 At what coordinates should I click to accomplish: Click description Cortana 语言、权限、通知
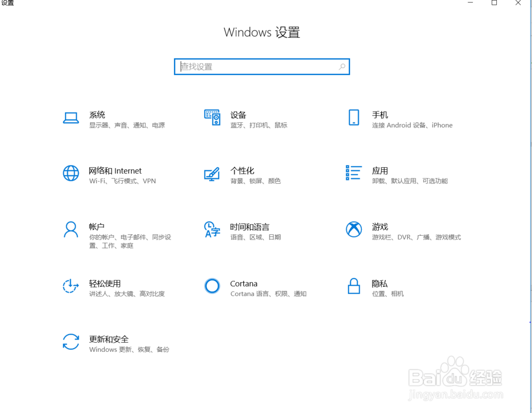268,294
